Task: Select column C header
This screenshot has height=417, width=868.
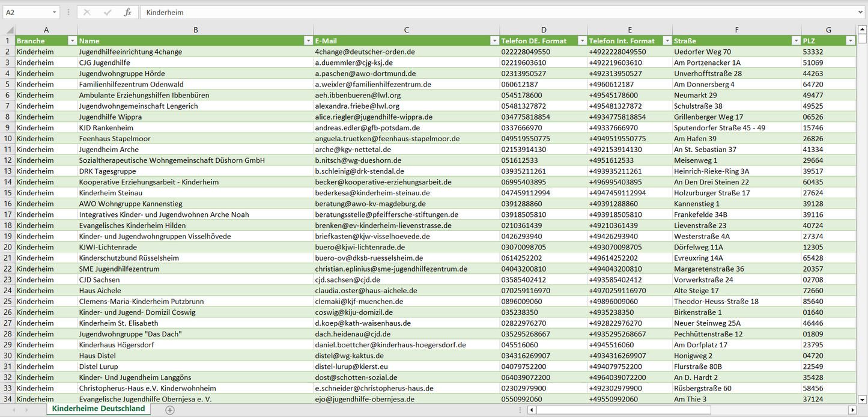Action: pos(406,29)
